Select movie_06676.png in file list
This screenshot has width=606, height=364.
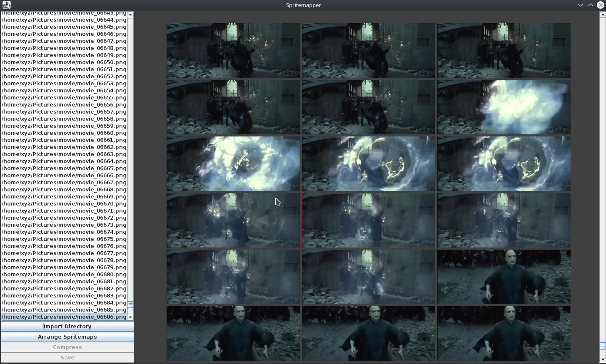(x=64, y=246)
